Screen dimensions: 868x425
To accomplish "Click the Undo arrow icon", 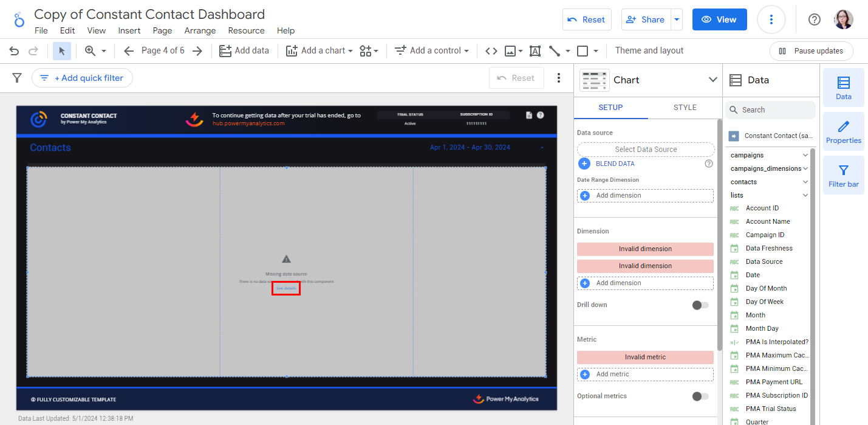I will (x=15, y=51).
